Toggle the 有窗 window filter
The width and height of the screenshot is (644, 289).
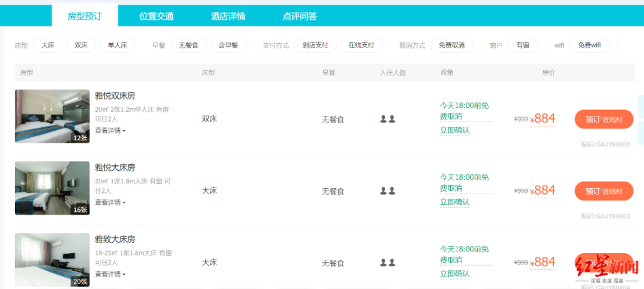[523, 45]
